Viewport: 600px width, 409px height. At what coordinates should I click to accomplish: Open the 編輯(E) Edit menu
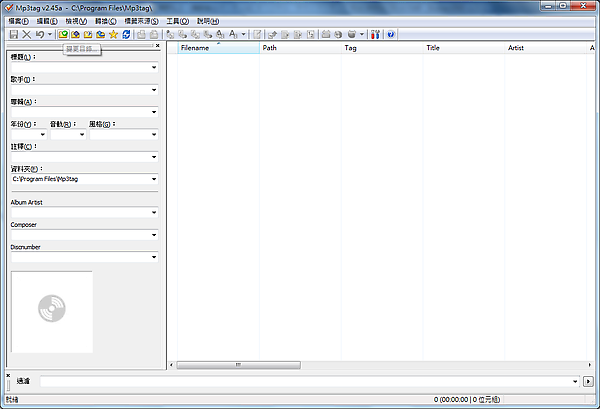click(47, 21)
